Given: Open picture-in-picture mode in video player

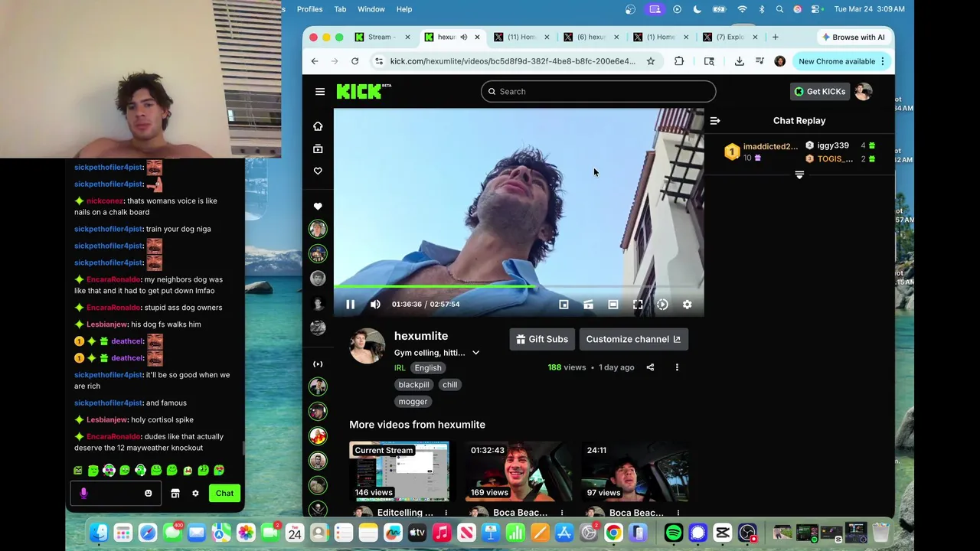Looking at the screenshot, I should pyautogui.click(x=563, y=305).
